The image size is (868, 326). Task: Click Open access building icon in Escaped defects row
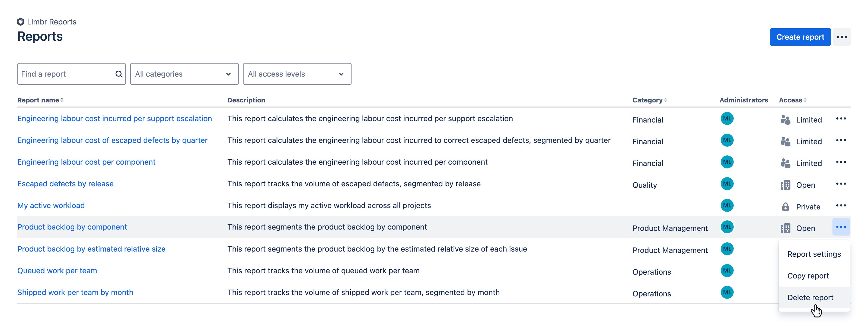(785, 185)
